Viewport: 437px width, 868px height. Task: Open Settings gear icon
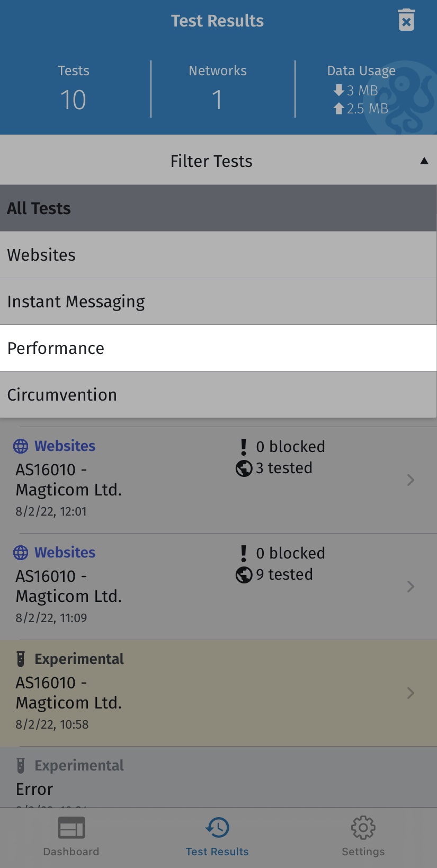click(363, 827)
